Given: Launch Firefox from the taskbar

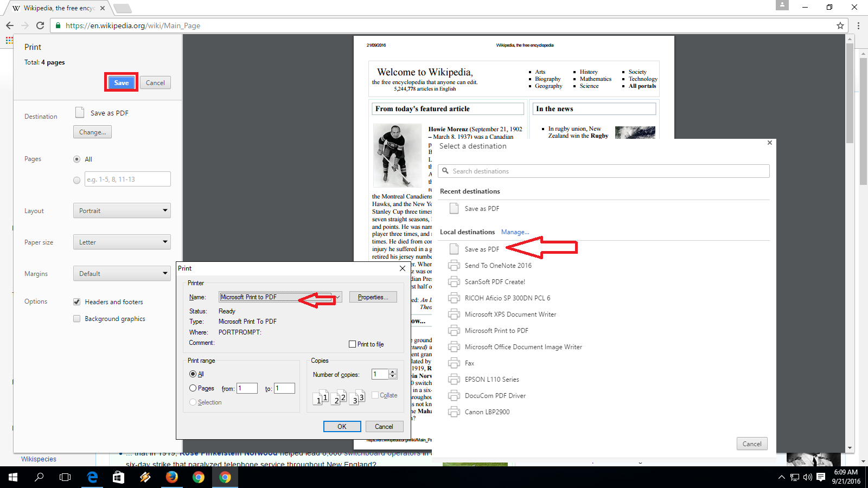Looking at the screenshot, I should coord(171,477).
